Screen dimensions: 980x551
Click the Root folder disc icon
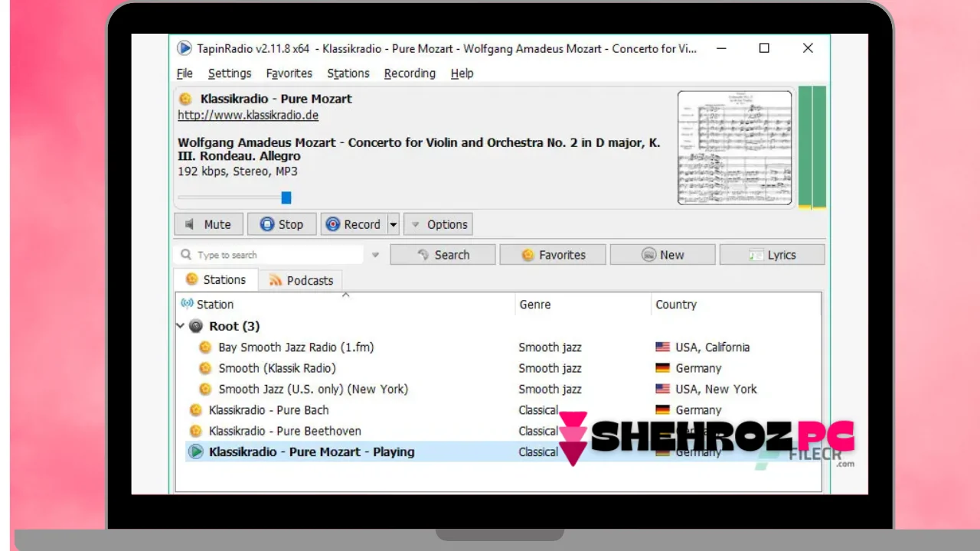196,326
